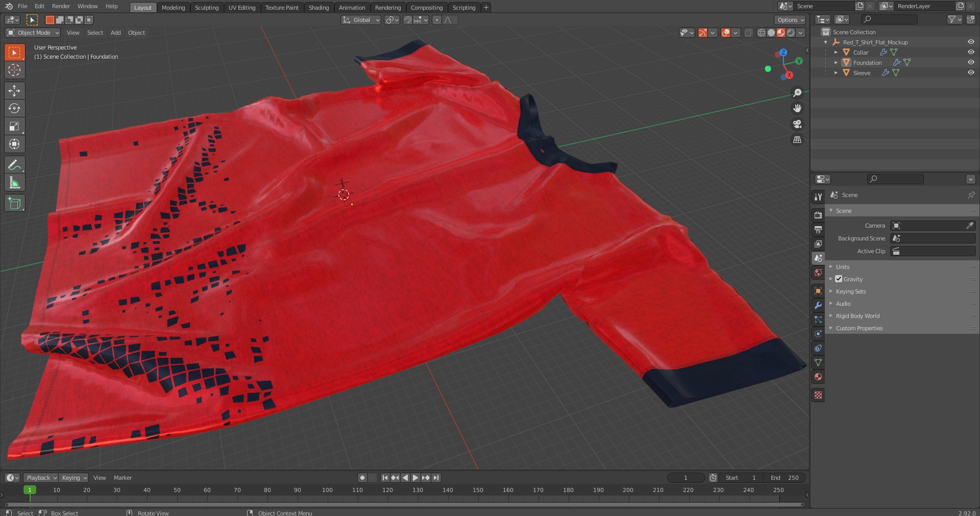Click the current frame marker at 1
This screenshot has height=516, width=980.
pyautogui.click(x=30, y=490)
